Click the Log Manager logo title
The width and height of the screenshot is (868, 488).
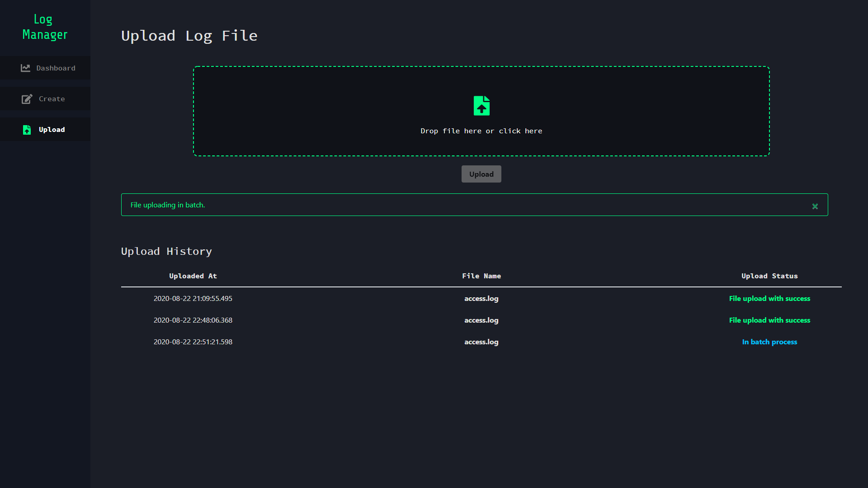(x=45, y=27)
